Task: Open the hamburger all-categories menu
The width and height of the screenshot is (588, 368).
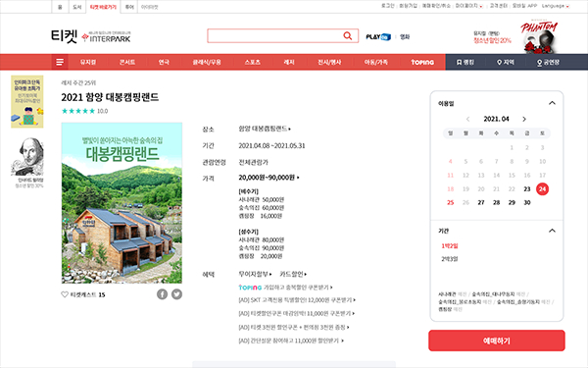Action: click(60, 62)
